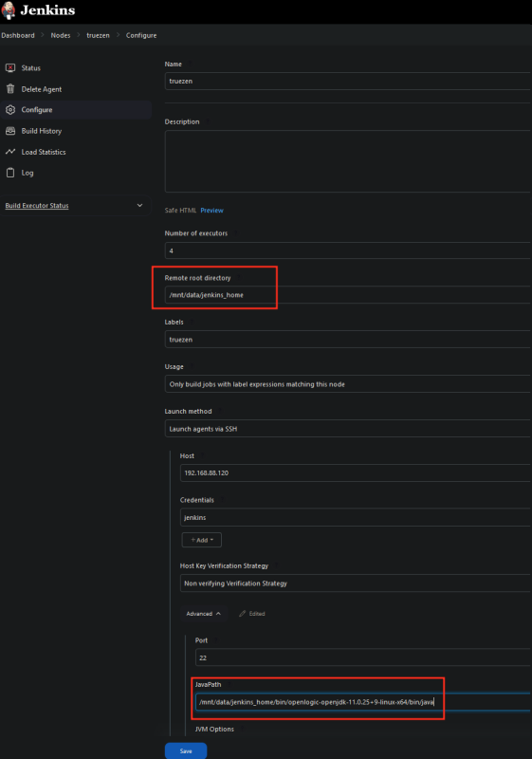
Task: Click the Edited label text
Action: 257,614
